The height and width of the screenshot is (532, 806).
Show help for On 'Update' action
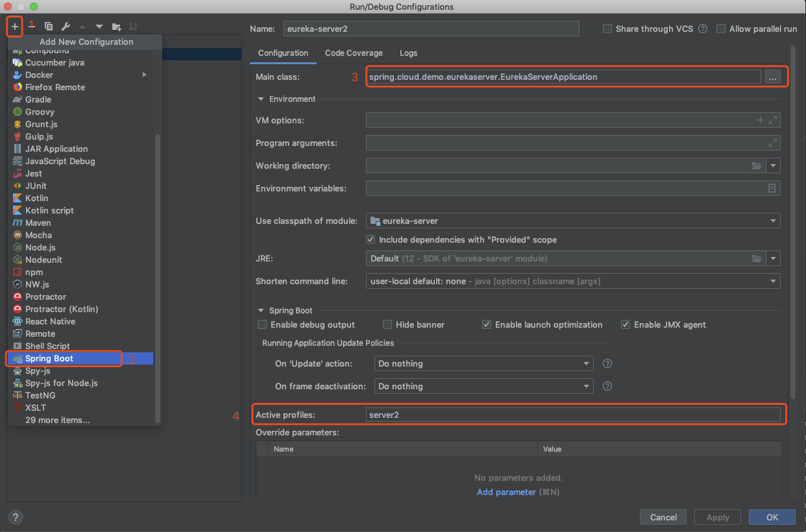pos(608,364)
